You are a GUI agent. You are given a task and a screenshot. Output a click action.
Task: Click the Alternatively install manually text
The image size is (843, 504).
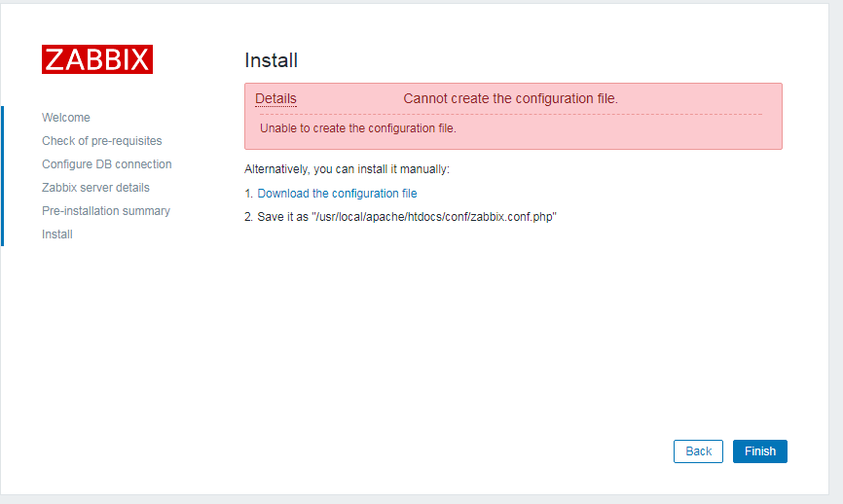pyautogui.click(x=347, y=169)
